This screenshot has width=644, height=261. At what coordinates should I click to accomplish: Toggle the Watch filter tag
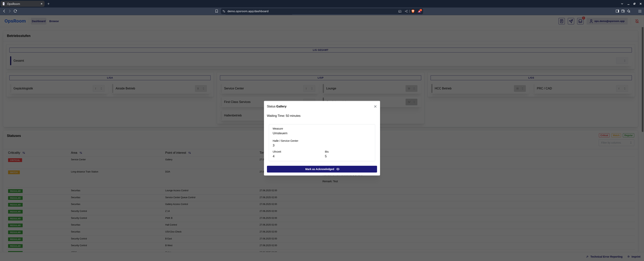(x=616, y=135)
